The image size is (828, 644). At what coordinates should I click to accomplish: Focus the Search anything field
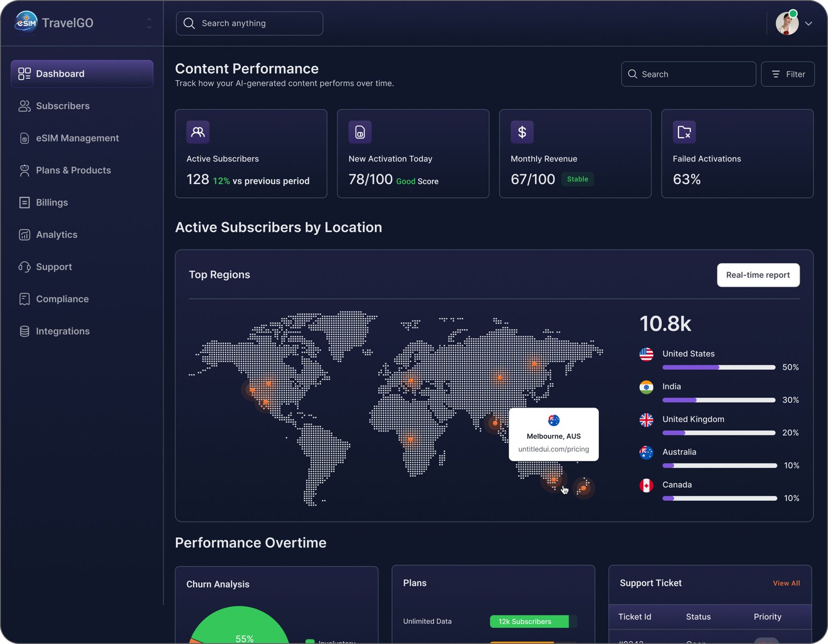pyautogui.click(x=249, y=24)
